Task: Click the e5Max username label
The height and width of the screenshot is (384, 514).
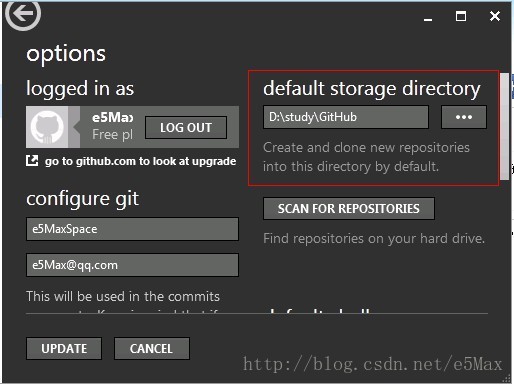Action: point(113,117)
